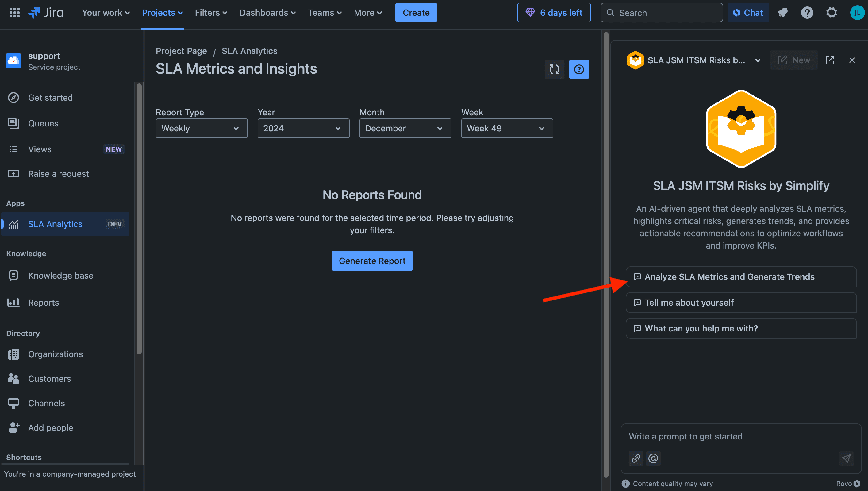The image size is (868, 491).
Task: Open the Week dropdown showing Week 49
Action: click(507, 128)
